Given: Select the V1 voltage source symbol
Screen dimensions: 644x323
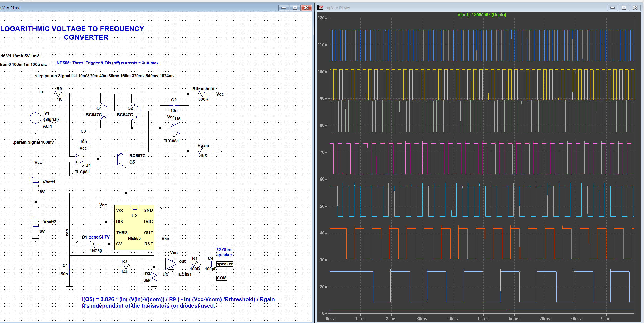Looking at the screenshot, I should tap(36, 118).
